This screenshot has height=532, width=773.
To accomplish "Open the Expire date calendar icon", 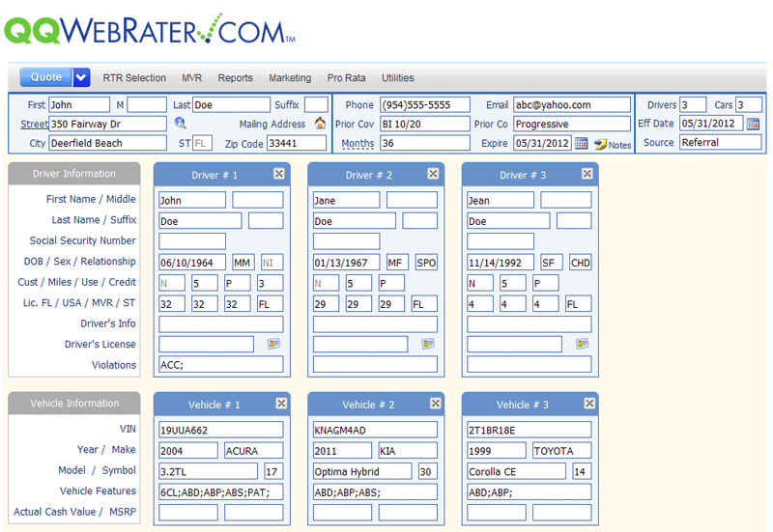I will coord(581,144).
